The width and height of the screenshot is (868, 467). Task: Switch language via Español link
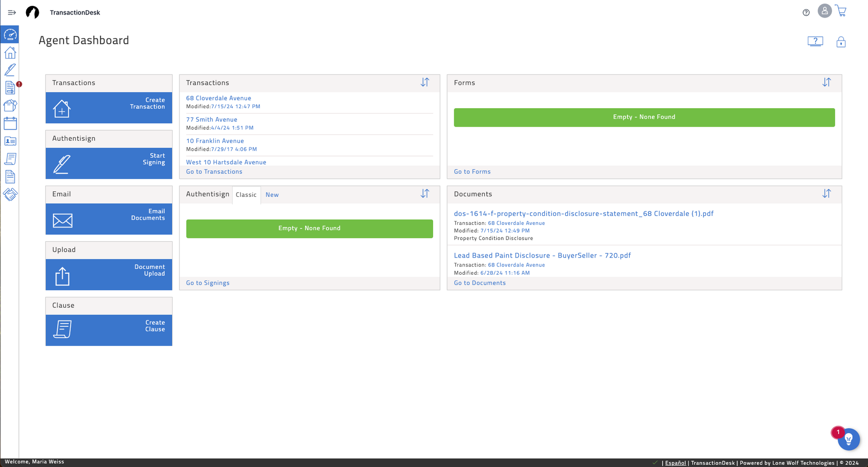pos(675,463)
